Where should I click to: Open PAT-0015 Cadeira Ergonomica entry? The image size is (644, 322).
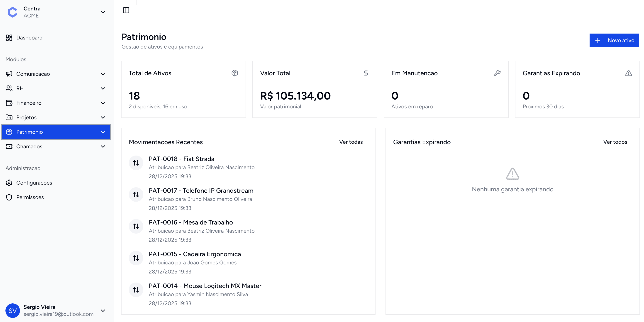(195, 254)
